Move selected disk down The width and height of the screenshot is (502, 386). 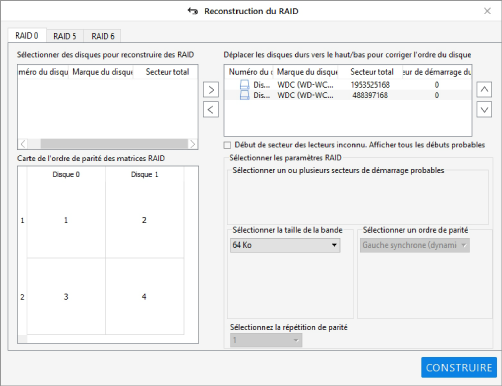pyautogui.click(x=484, y=109)
